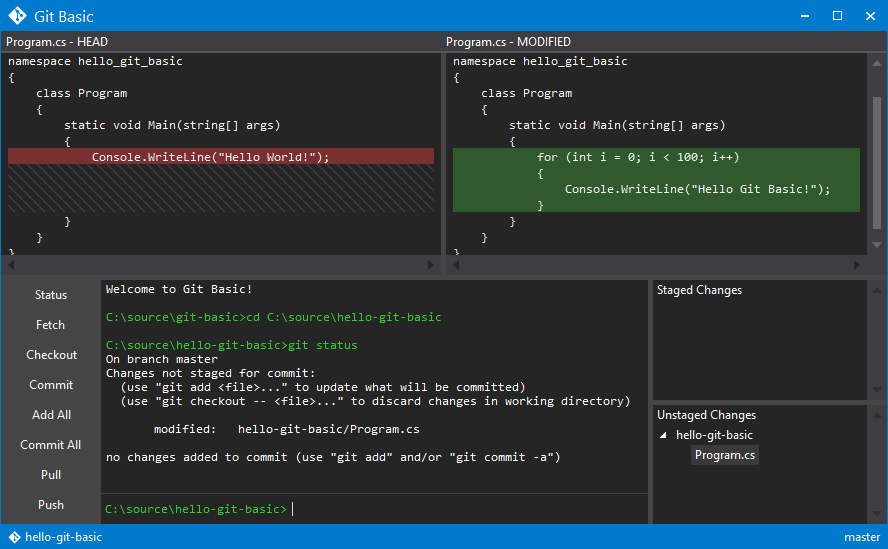Click the Commit button

[x=51, y=385]
